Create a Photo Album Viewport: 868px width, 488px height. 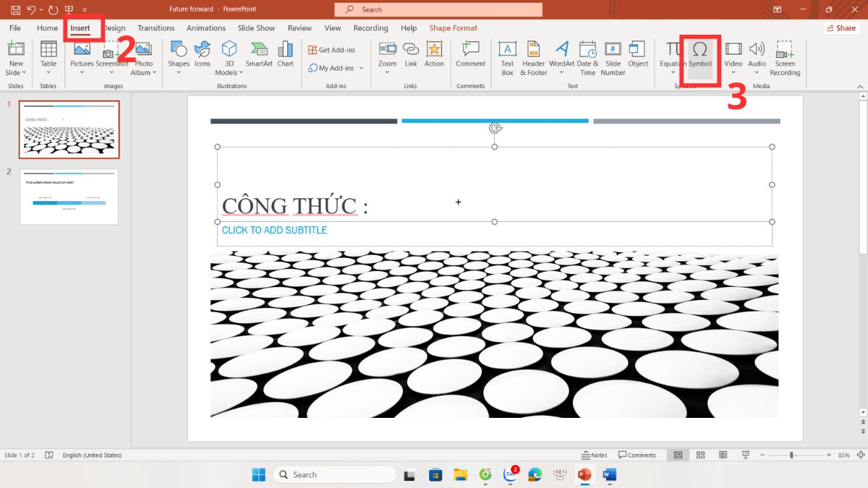tap(143, 58)
